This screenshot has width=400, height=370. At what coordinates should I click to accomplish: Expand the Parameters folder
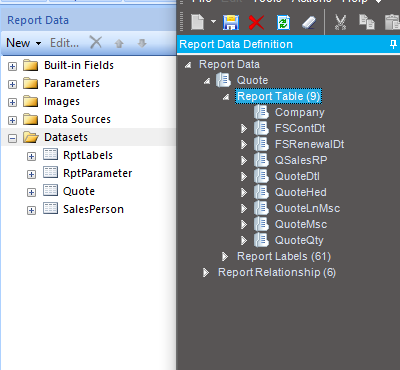pos(12,84)
